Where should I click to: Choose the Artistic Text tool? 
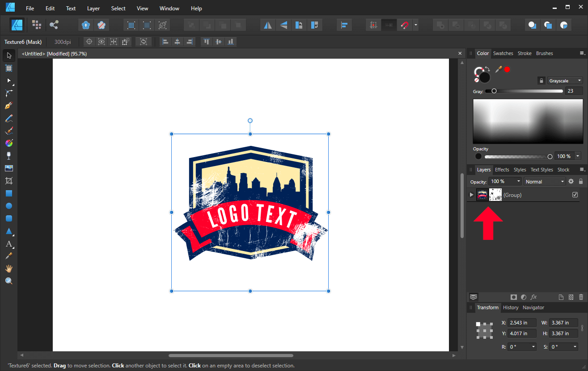[x=8, y=244]
